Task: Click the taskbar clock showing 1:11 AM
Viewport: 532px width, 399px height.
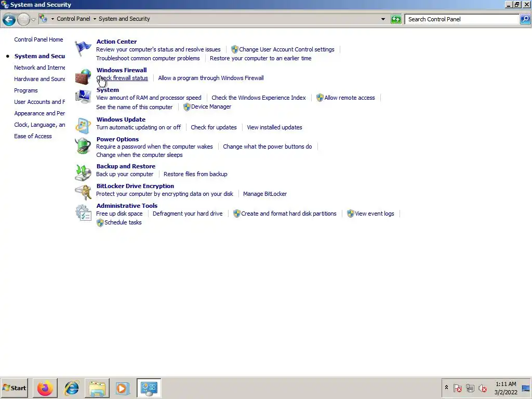Action: click(x=506, y=388)
